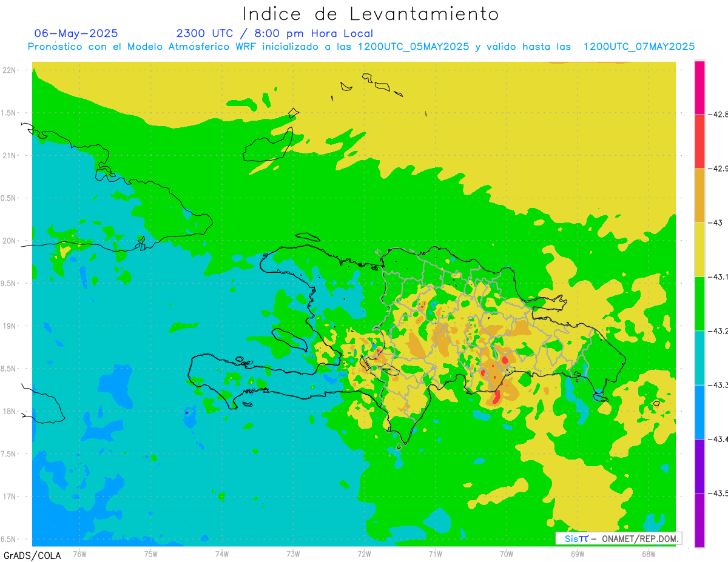
Task: Click the '8.5N' latitude label
Action: (x=9, y=369)
